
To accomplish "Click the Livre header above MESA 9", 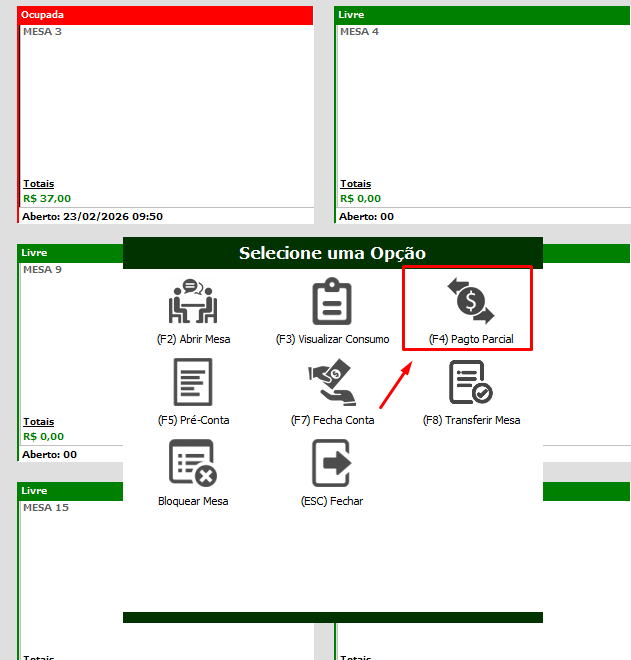I will coord(70,253).
